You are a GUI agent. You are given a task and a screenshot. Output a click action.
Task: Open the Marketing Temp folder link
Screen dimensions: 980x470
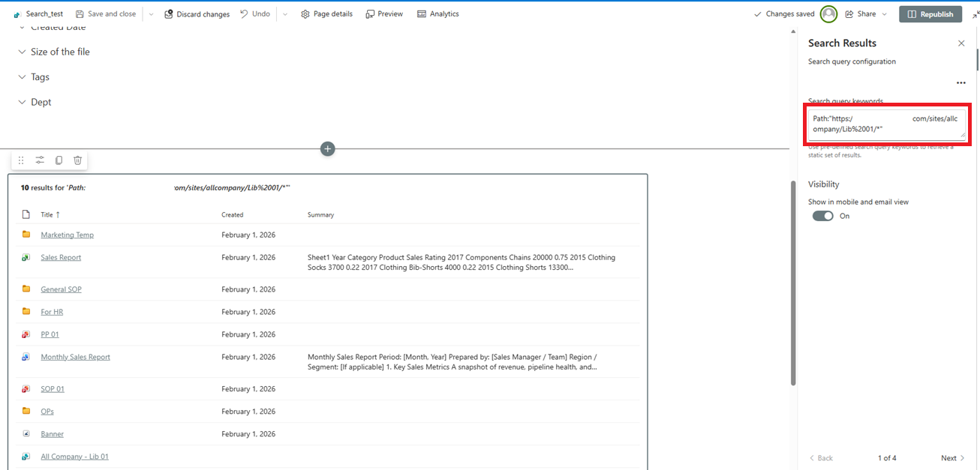68,235
